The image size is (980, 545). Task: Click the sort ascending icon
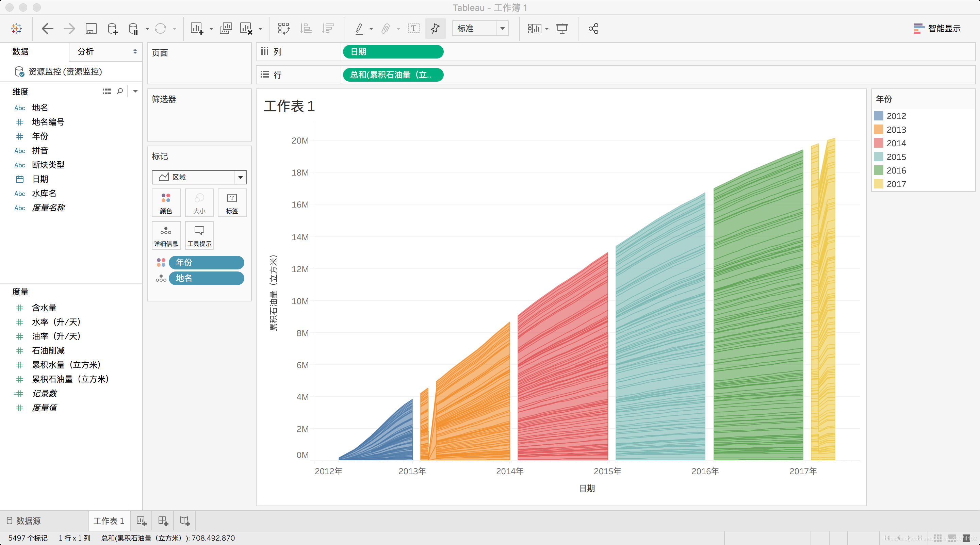306,29
